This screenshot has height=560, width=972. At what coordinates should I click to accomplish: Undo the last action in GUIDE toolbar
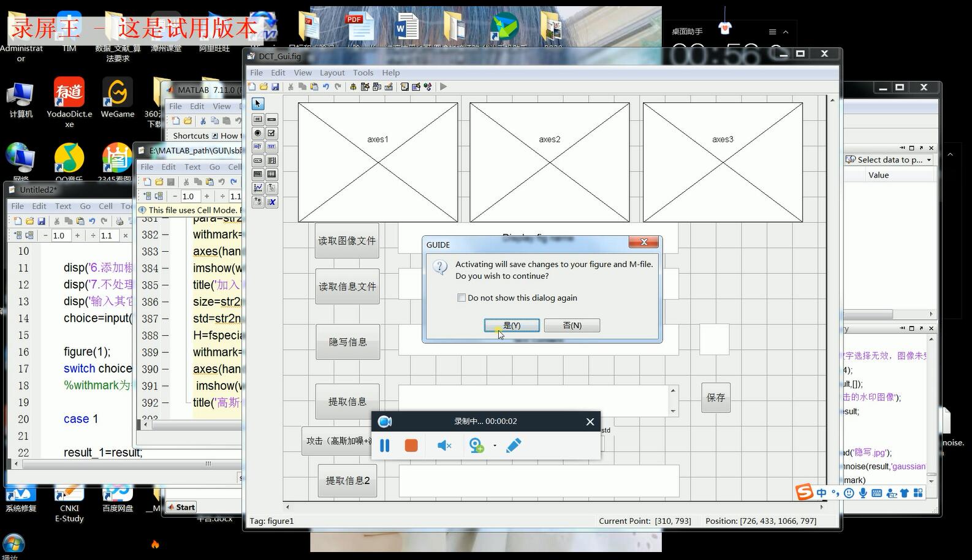[x=326, y=86]
